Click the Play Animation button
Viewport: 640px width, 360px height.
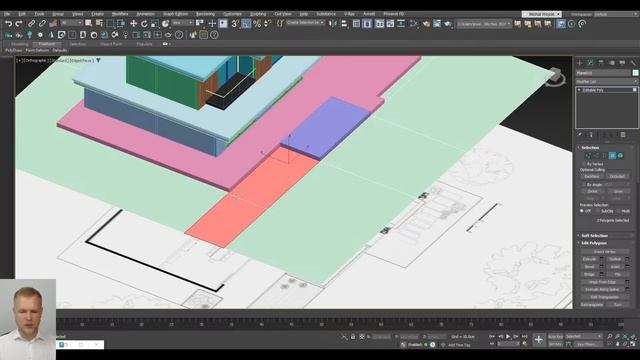click(508, 336)
